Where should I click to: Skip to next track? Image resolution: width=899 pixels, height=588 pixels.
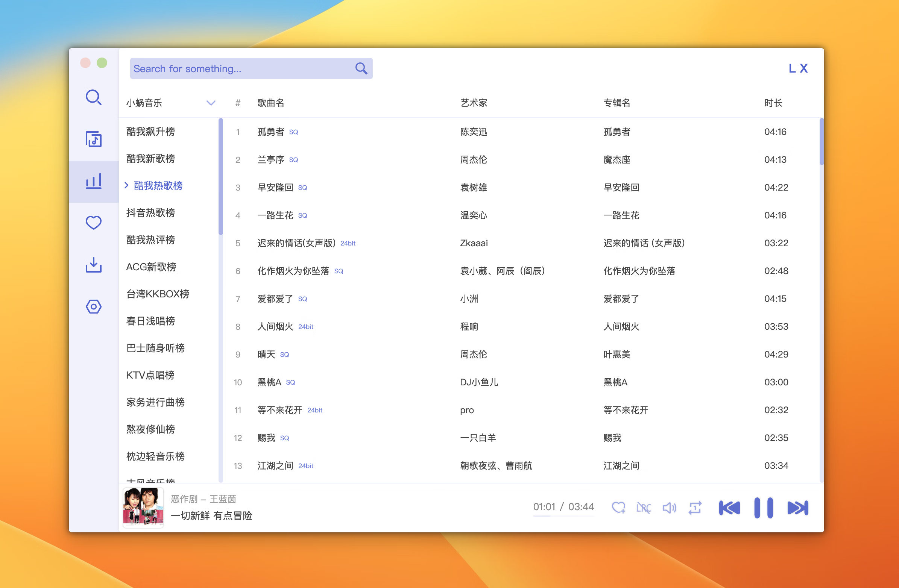[797, 508]
